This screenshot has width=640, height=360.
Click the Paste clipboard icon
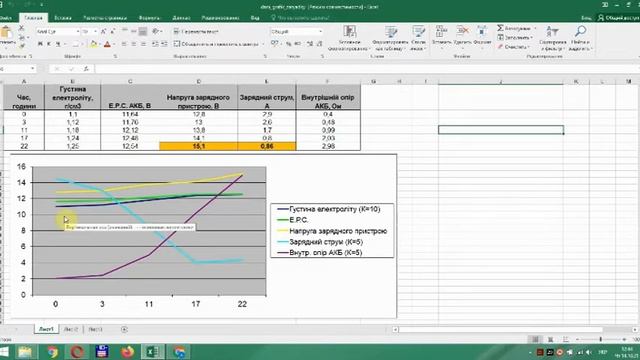pos(6,32)
